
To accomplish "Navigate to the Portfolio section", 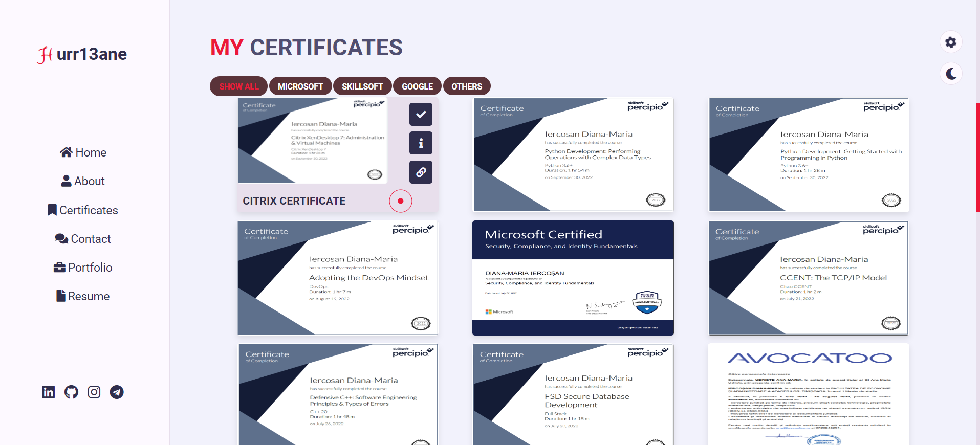I will pos(83,268).
